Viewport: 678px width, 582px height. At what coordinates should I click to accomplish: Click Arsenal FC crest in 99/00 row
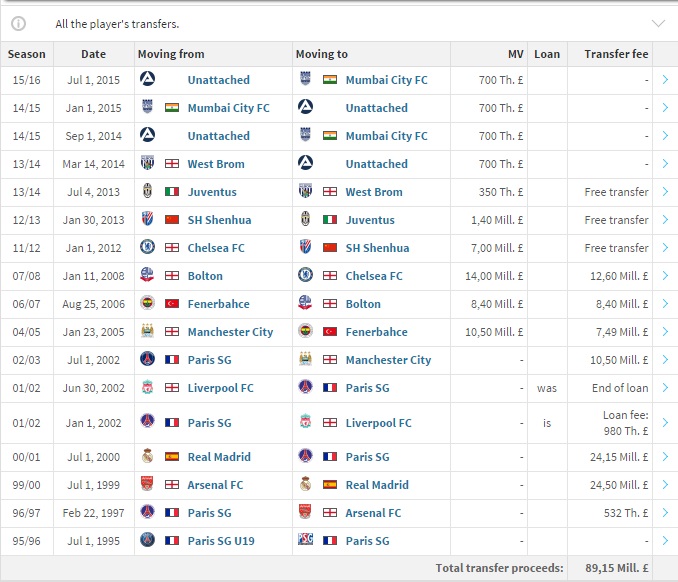(x=147, y=485)
